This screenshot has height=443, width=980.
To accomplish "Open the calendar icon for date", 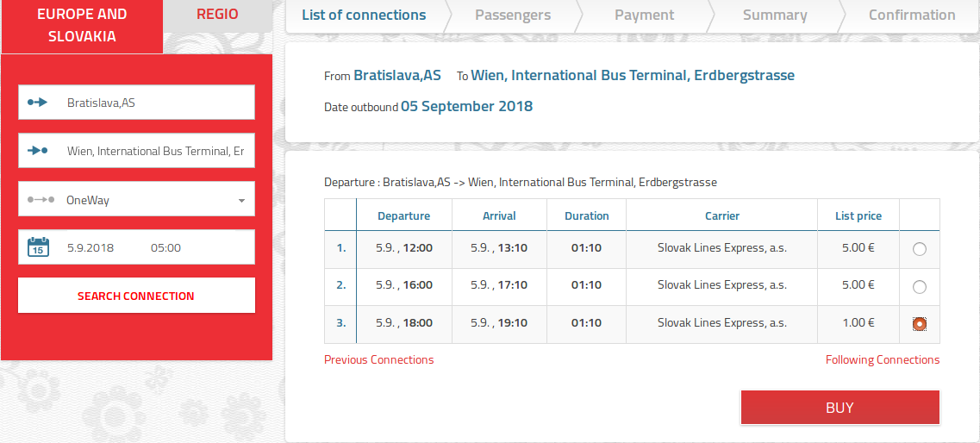I will [39, 247].
